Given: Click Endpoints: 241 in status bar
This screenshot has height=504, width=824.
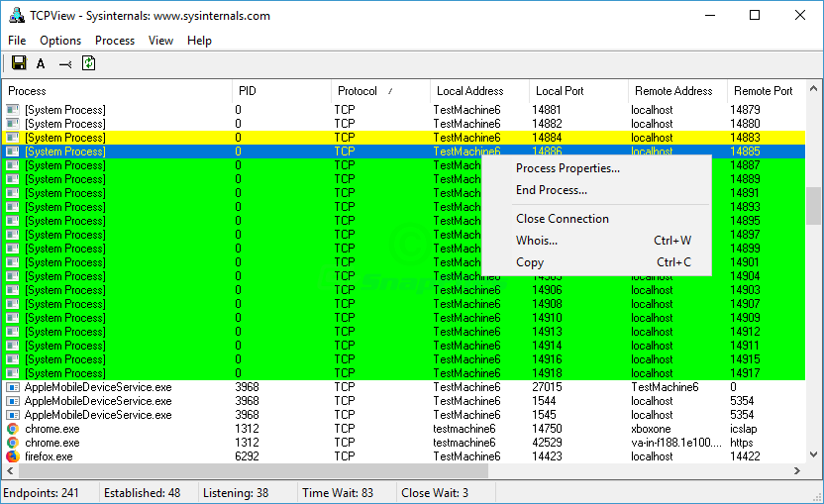Looking at the screenshot, I should click(41, 493).
